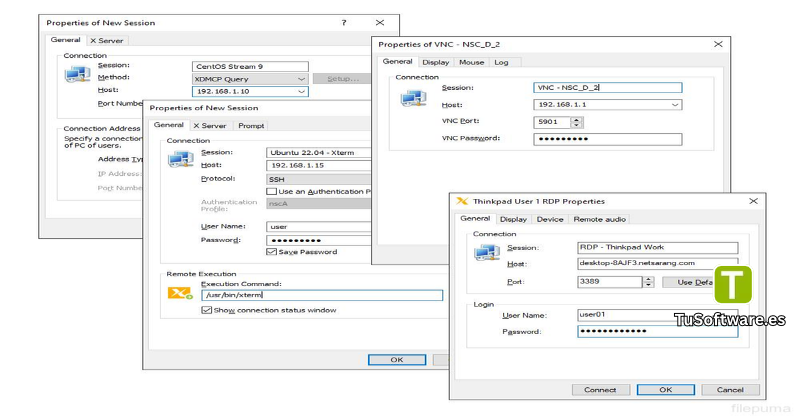The height and width of the screenshot is (420, 800).
Task: Expand the Host 192.168.1.10 dropdown
Action: 302,91
